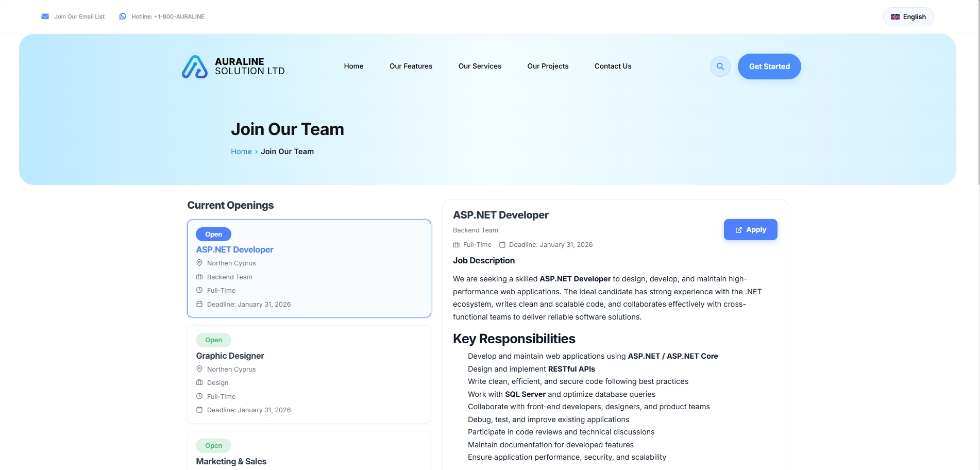
Task: Navigate to Contact Us page
Action: (612, 66)
